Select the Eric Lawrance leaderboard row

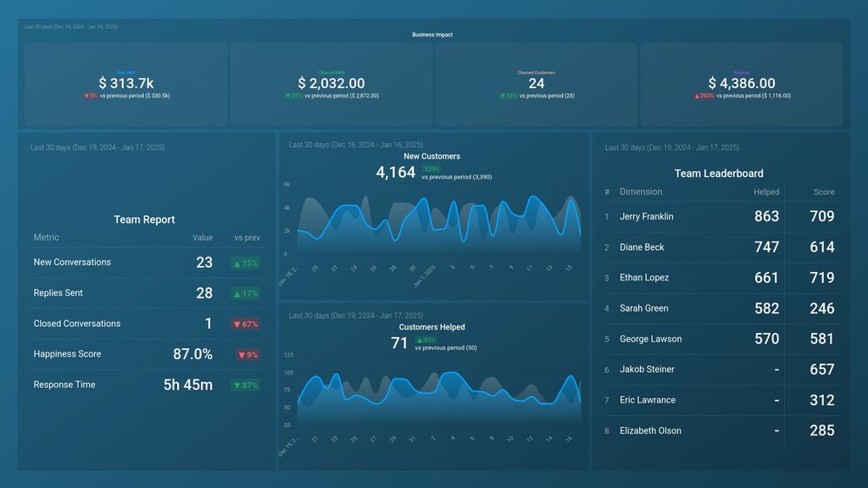720,400
